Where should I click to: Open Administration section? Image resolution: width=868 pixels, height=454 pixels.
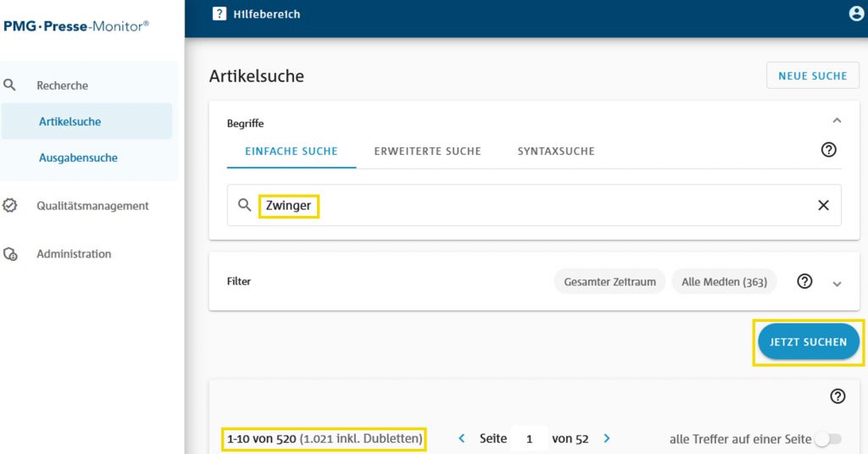(74, 254)
